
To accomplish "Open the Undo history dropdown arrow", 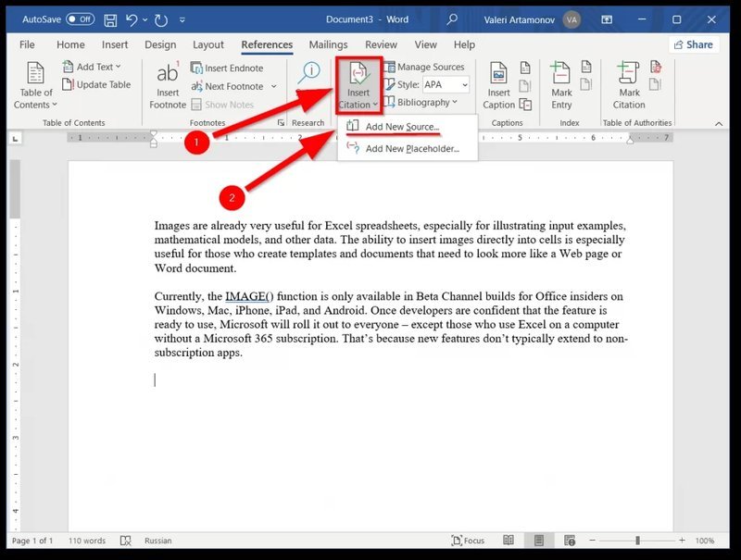I will [x=144, y=19].
